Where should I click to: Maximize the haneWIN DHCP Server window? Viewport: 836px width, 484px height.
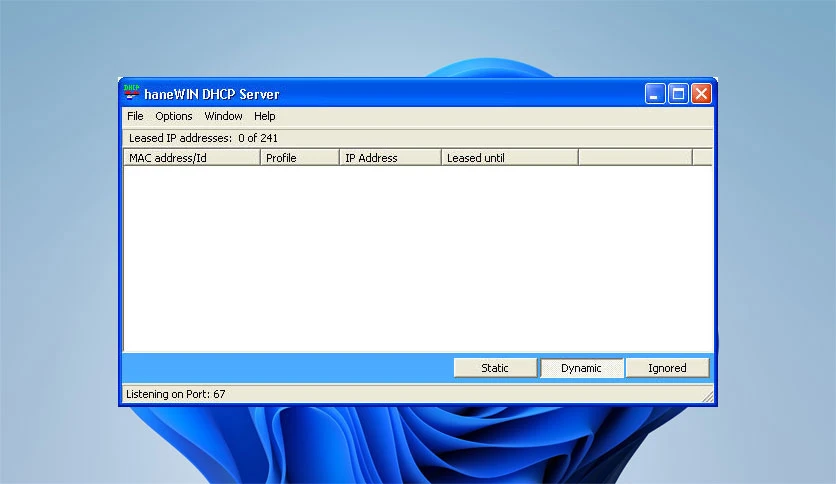[678, 94]
